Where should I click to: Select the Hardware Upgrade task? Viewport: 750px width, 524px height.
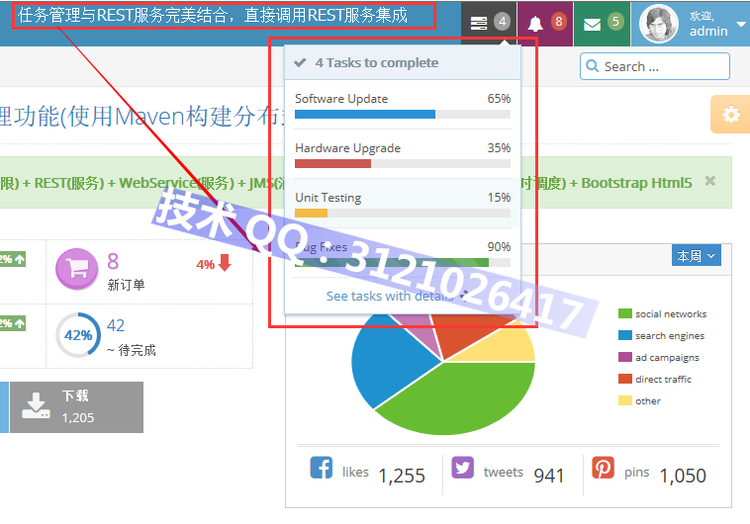point(403,154)
